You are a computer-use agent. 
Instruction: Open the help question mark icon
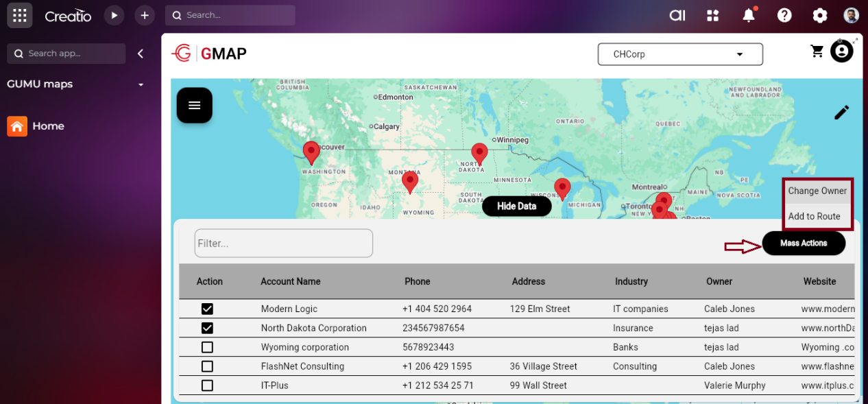pyautogui.click(x=784, y=15)
